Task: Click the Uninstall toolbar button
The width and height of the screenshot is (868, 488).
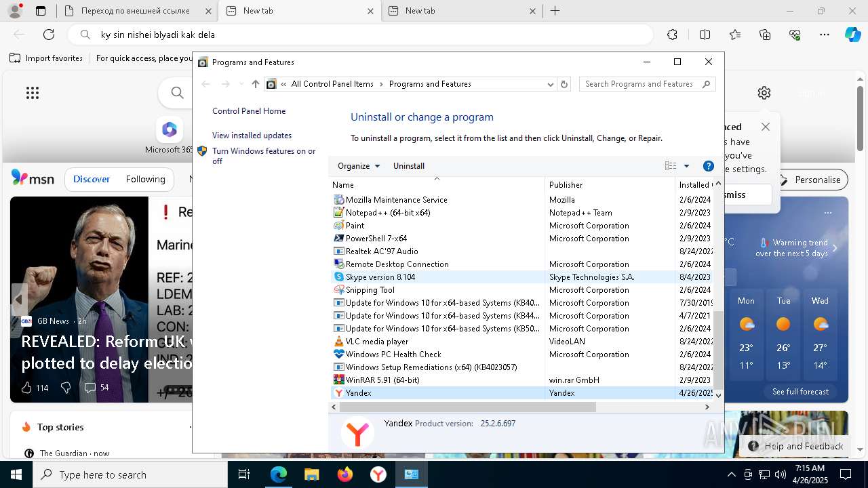Action: (409, 166)
